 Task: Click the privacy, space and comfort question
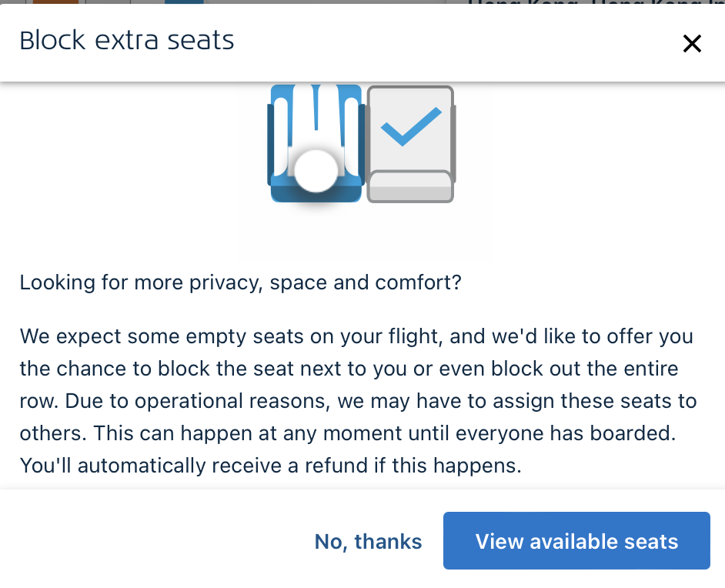click(240, 282)
